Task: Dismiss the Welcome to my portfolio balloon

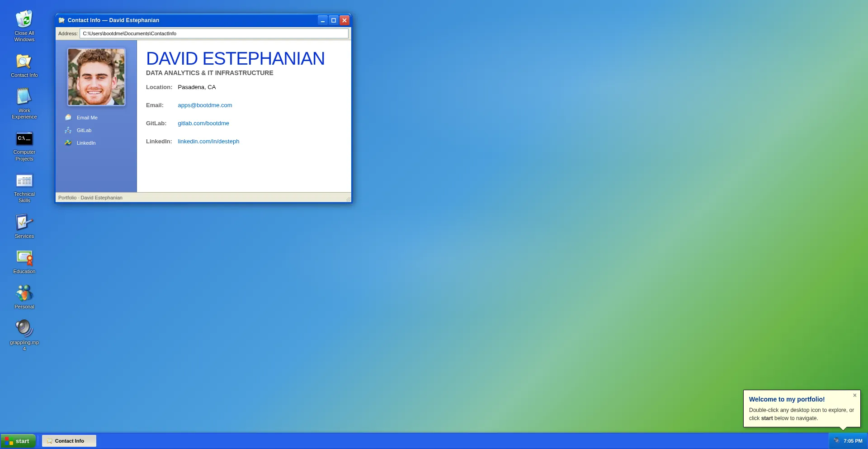Action: click(854, 395)
